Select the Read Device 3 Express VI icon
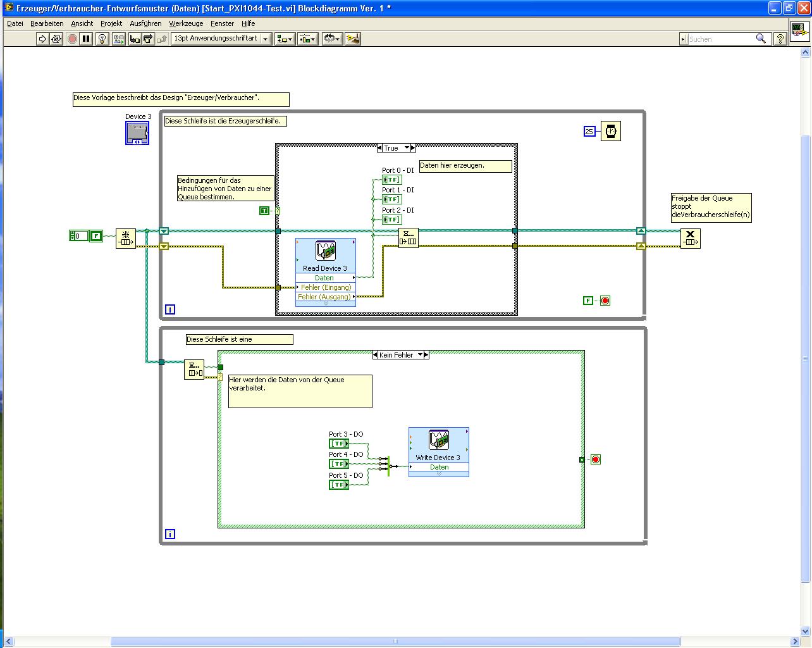The image size is (812, 648). pyautogui.click(x=325, y=250)
